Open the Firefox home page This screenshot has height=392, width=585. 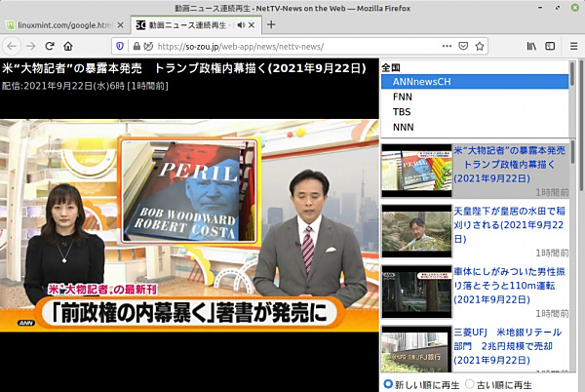68,46
